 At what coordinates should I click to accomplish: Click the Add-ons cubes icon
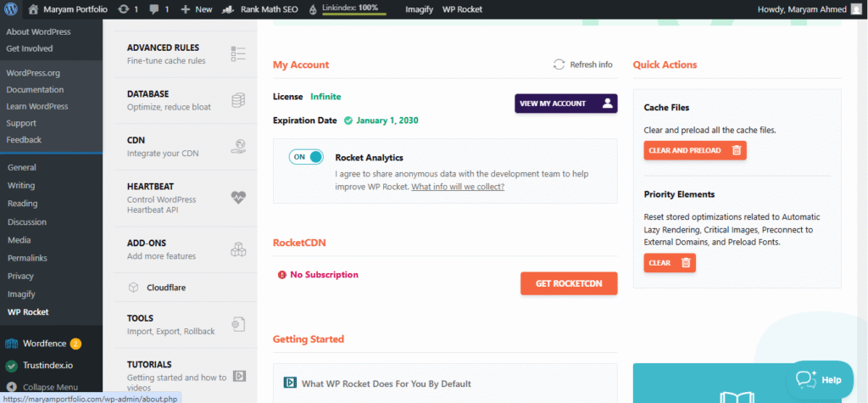pyautogui.click(x=238, y=249)
